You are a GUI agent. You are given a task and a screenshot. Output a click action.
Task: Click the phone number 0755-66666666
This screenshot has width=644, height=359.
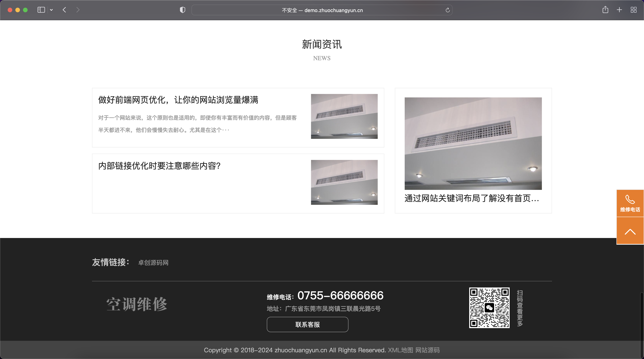[340, 296]
